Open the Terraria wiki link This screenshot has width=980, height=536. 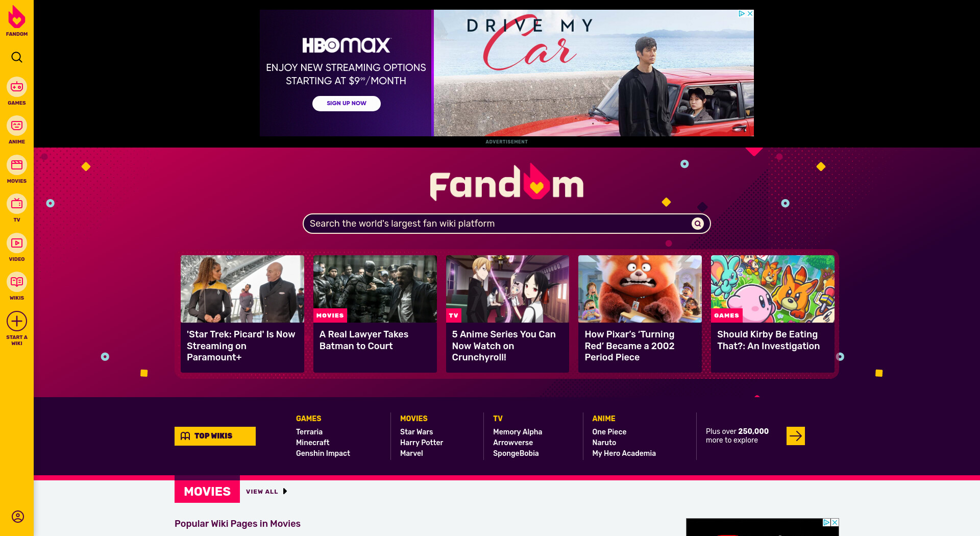pyautogui.click(x=309, y=432)
